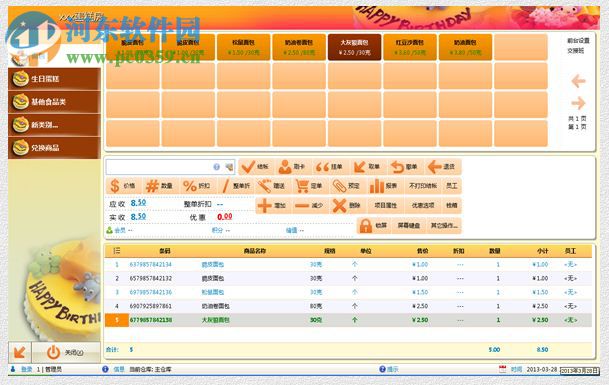
Task: Decrease quantity with minus 减少 icon
Action: [302, 206]
